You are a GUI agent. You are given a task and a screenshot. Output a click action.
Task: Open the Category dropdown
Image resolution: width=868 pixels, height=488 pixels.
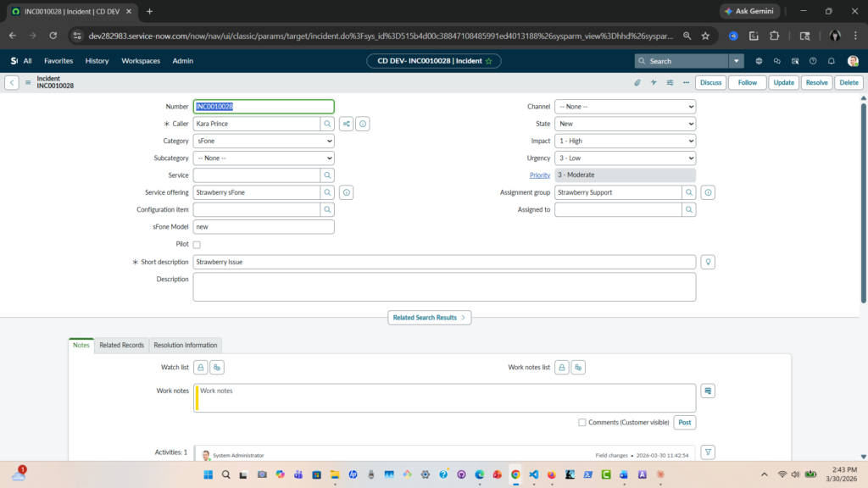[264, 141]
